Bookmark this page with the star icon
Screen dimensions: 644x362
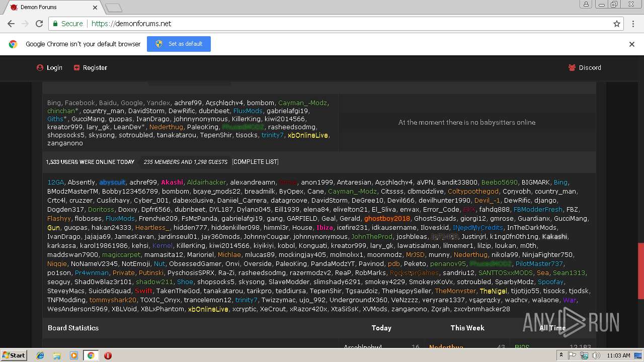pos(617,24)
